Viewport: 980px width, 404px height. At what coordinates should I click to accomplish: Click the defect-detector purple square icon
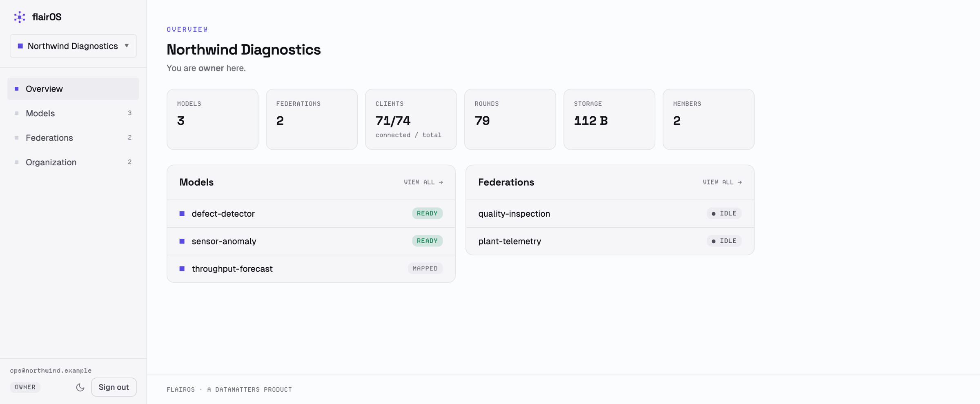tap(182, 214)
